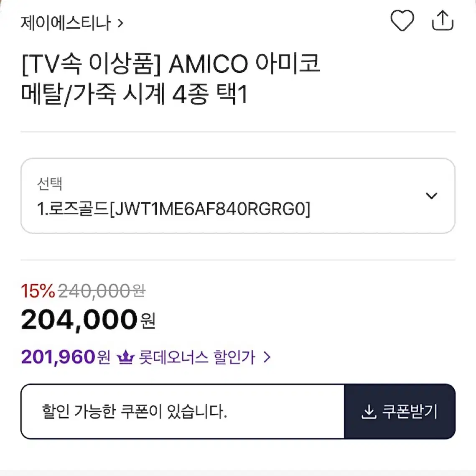
Task: Click the chevron next to 제이에스티나
Action: coord(120,23)
